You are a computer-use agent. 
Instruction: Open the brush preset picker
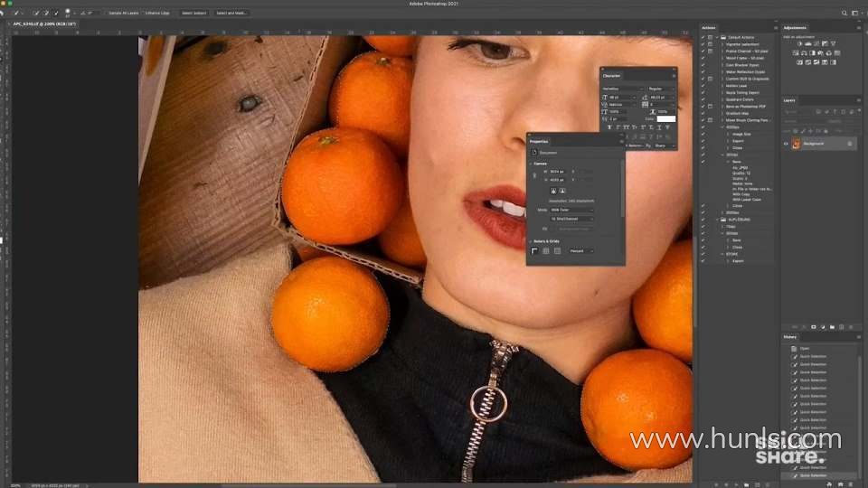[68, 13]
